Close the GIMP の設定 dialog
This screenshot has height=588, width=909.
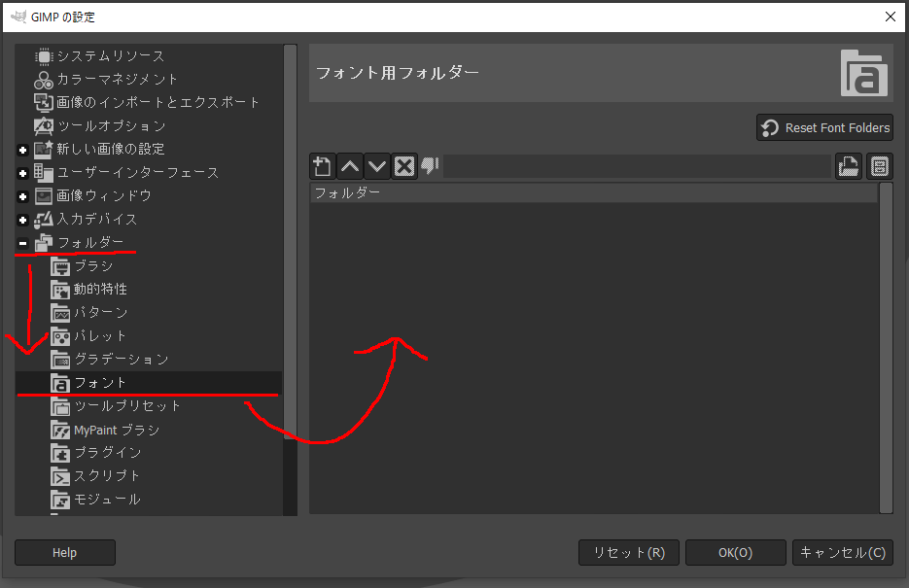pos(891,17)
